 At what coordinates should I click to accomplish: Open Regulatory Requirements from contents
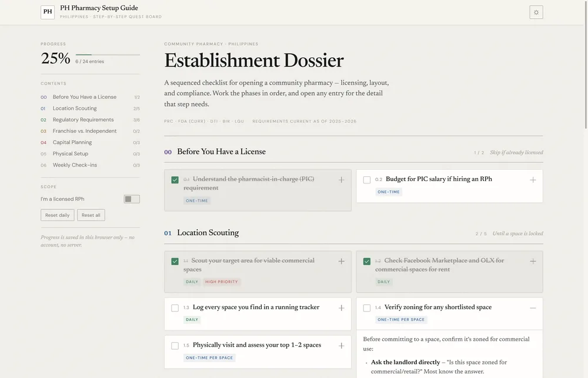tap(90, 119)
